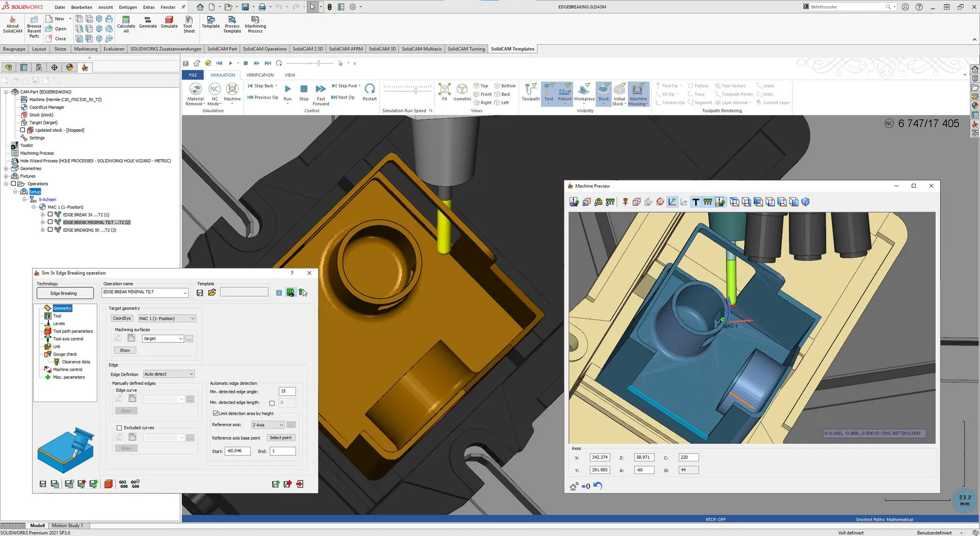The image size is (980, 536).
Task: Click About SolidCAM icon
Action: 13,24
